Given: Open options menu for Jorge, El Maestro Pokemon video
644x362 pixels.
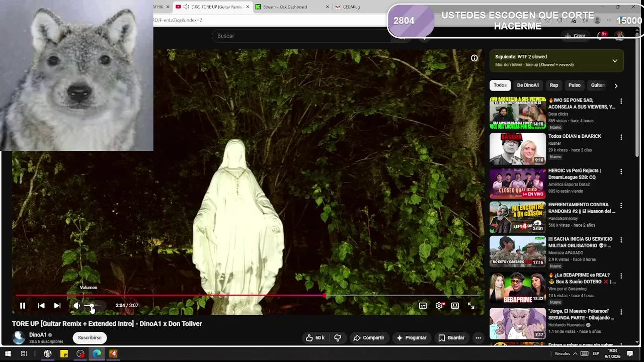Looking at the screenshot, I should pos(621,312).
